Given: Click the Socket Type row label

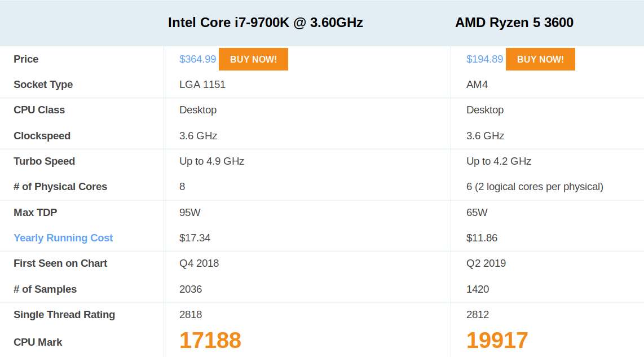Looking at the screenshot, I should [43, 85].
